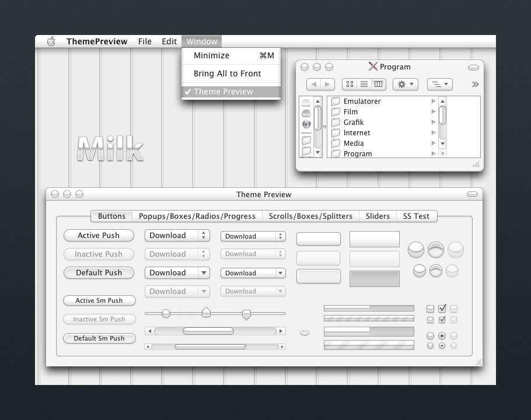Click the round slider knob on left
The height and width of the screenshot is (420, 531).
(166, 314)
